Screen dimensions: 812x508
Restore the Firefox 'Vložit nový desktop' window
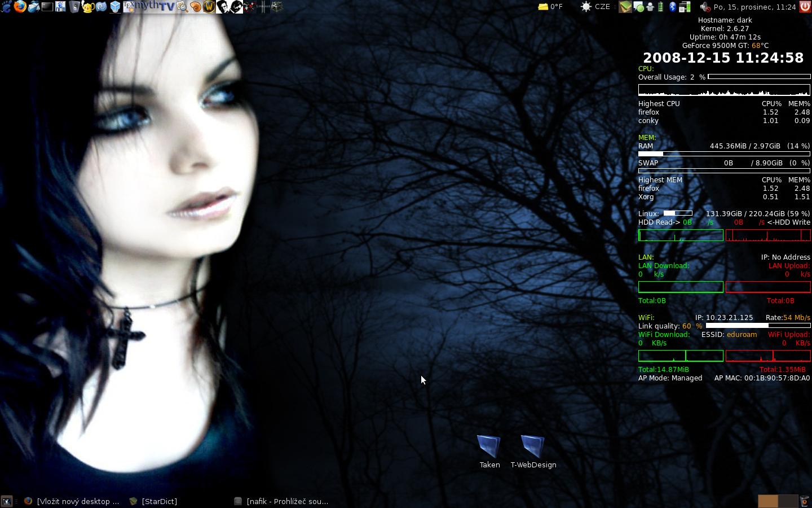[x=72, y=501]
